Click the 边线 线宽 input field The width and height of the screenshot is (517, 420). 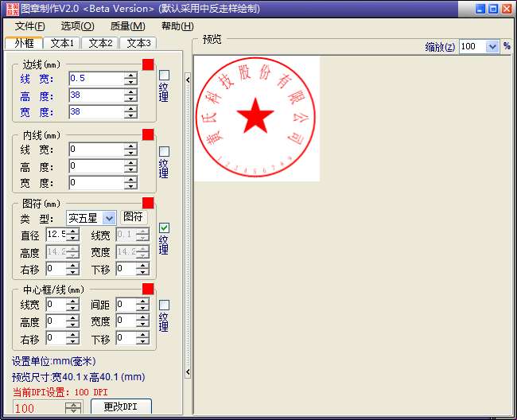95,78
